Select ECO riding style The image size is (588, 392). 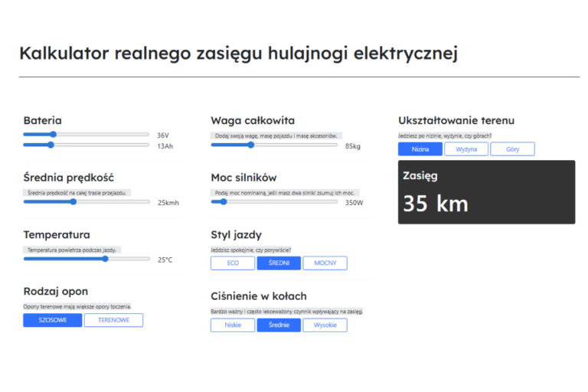point(233,263)
